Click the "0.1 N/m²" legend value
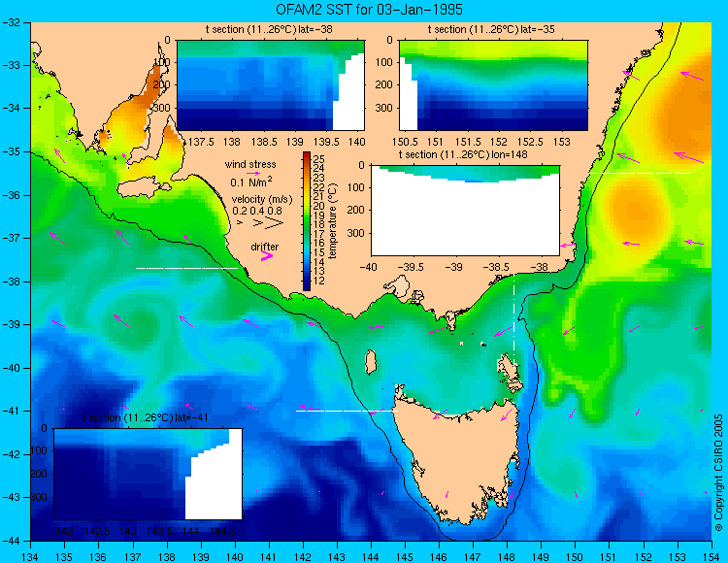This screenshot has width=728, height=563. [x=251, y=182]
